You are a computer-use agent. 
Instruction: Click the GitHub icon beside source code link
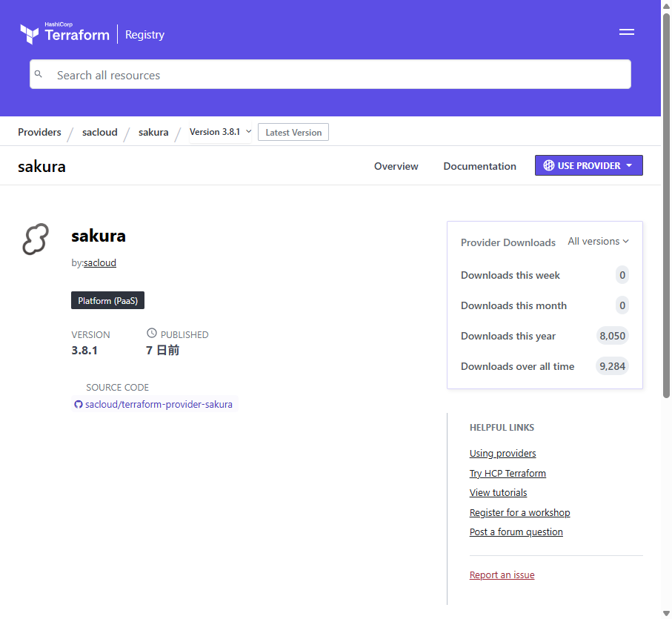click(x=78, y=404)
